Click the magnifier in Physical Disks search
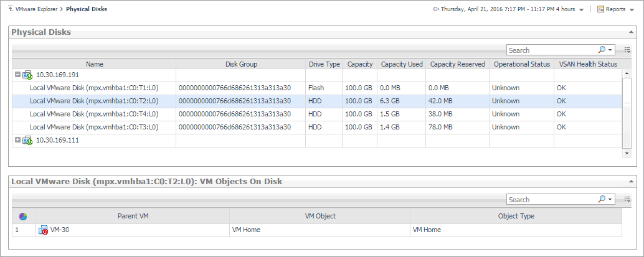Image resolution: width=644 pixels, height=257 pixels. pos(602,50)
